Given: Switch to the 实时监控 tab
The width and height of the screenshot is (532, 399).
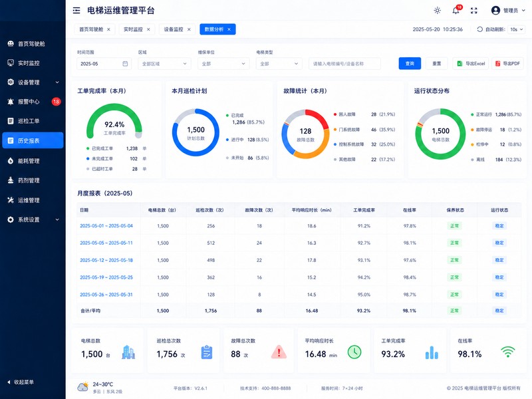Looking at the screenshot, I should point(133,29).
